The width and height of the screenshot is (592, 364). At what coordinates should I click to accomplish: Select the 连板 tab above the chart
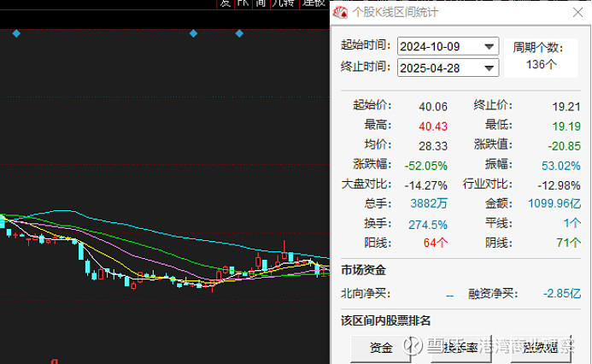point(314,3)
